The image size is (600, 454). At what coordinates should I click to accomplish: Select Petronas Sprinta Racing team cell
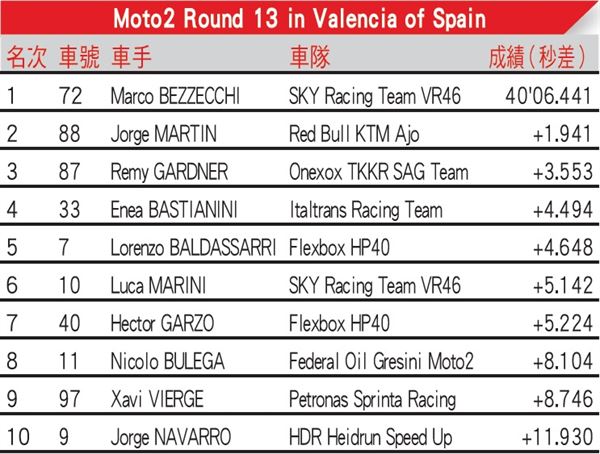click(372, 399)
